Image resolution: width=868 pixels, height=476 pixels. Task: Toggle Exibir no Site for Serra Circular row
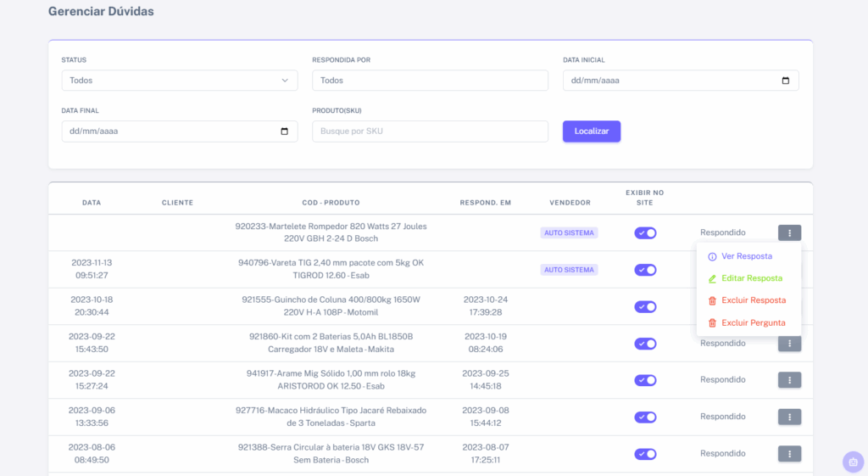pos(645,454)
